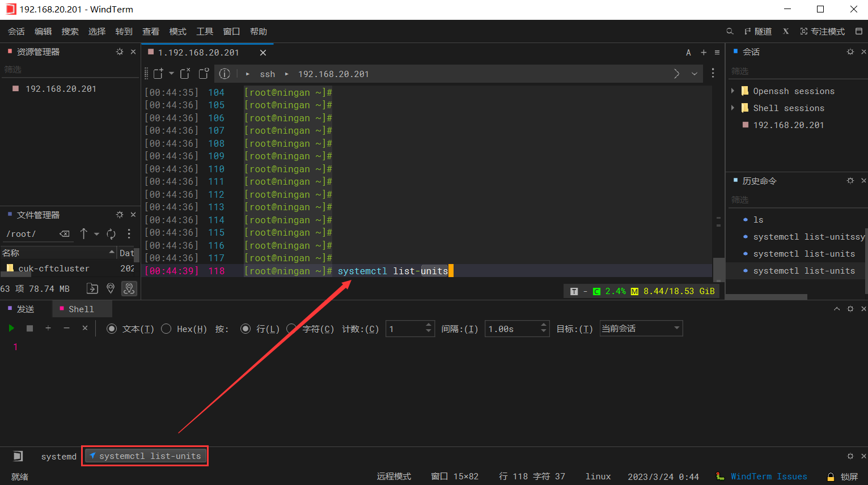Screen dimensions: 868x485
Task: Click the X icon in menu bar
Action: tap(786, 31)
